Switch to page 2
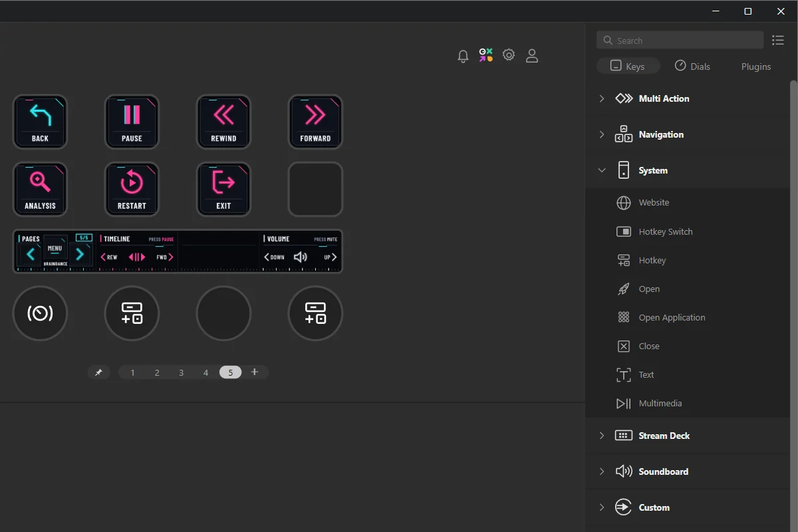 (157, 372)
